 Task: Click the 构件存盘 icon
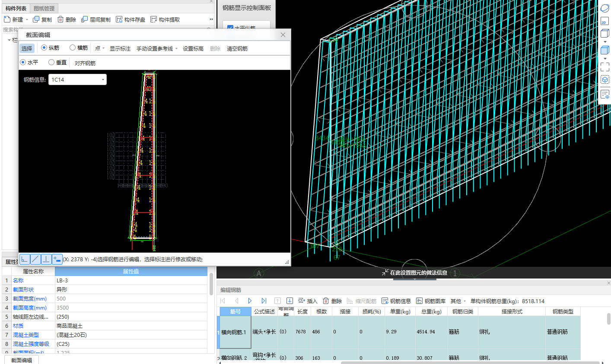pos(119,19)
